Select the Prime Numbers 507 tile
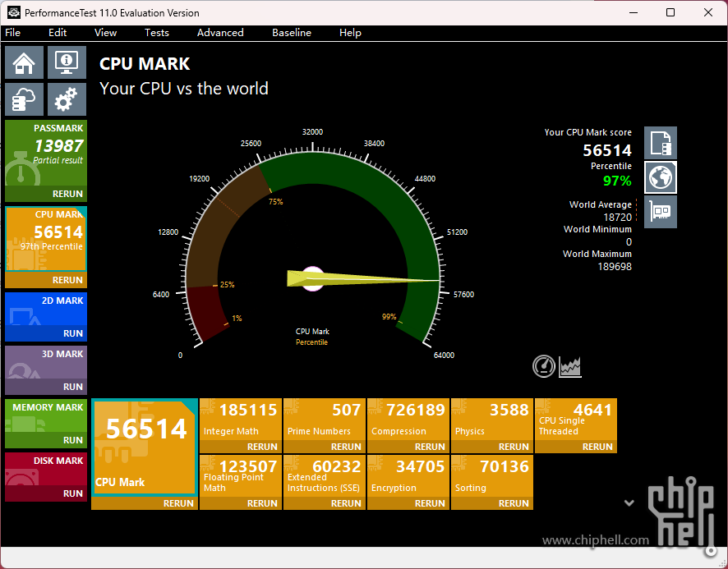Viewport: 728px width, 569px height. (x=325, y=420)
